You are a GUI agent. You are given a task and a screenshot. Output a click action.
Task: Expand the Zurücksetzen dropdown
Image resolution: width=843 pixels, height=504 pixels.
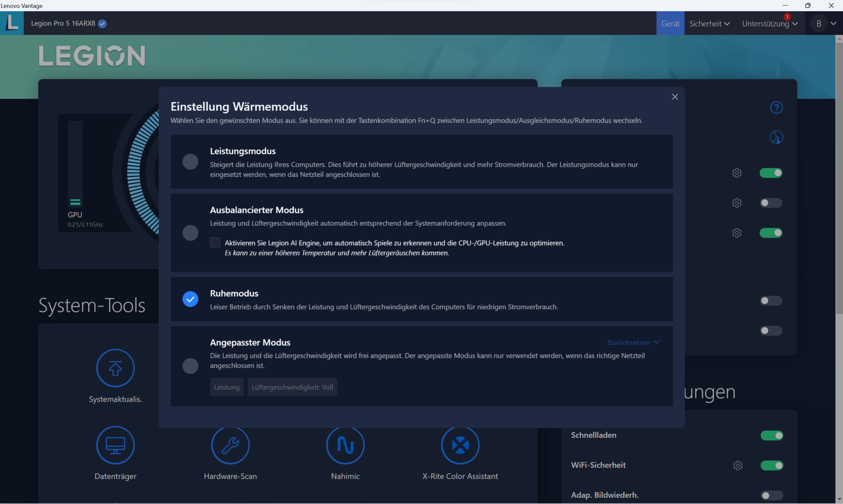coord(633,342)
